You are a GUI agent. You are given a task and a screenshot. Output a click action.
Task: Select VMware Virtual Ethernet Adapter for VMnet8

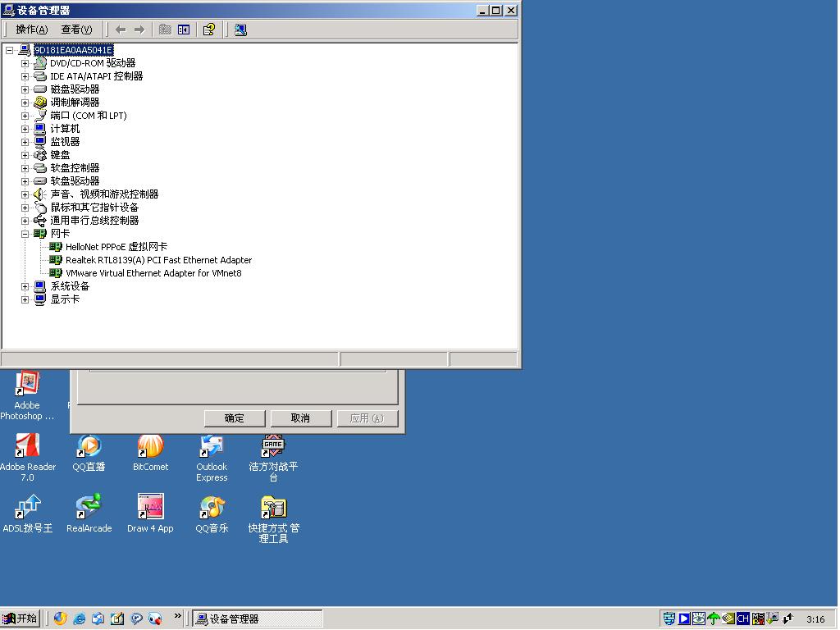pos(153,273)
